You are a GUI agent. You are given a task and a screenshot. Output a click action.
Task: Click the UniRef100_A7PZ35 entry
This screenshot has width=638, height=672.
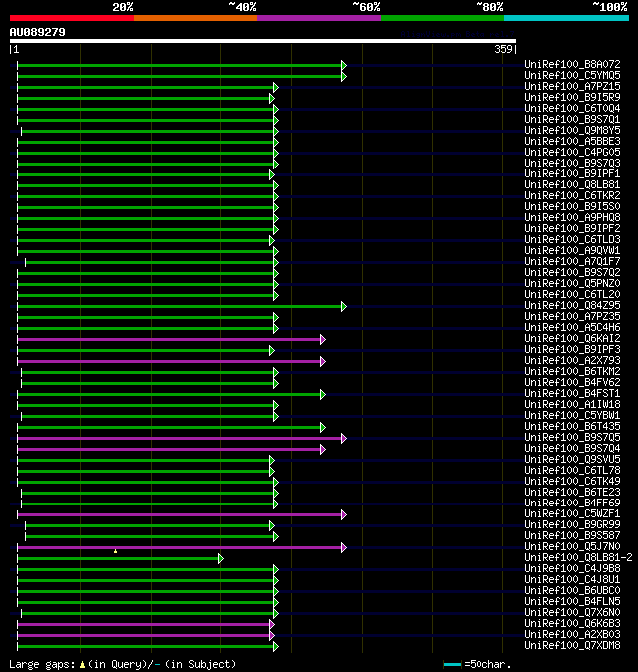click(x=572, y=316)
